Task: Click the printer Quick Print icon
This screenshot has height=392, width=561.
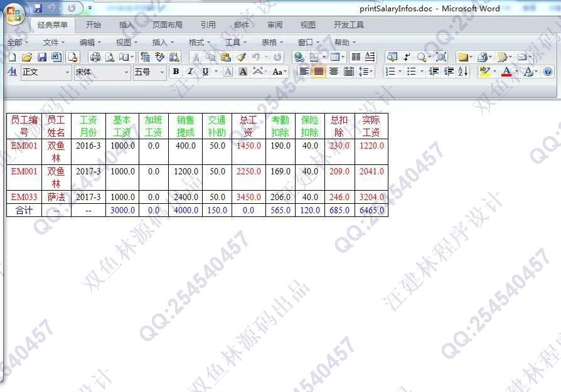Action: 95,57
